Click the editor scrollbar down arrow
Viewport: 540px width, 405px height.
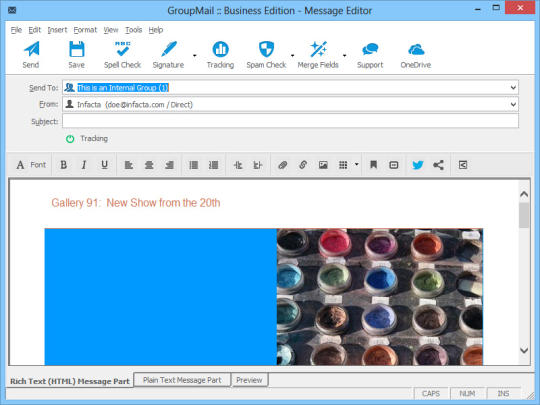pos(524,350)
